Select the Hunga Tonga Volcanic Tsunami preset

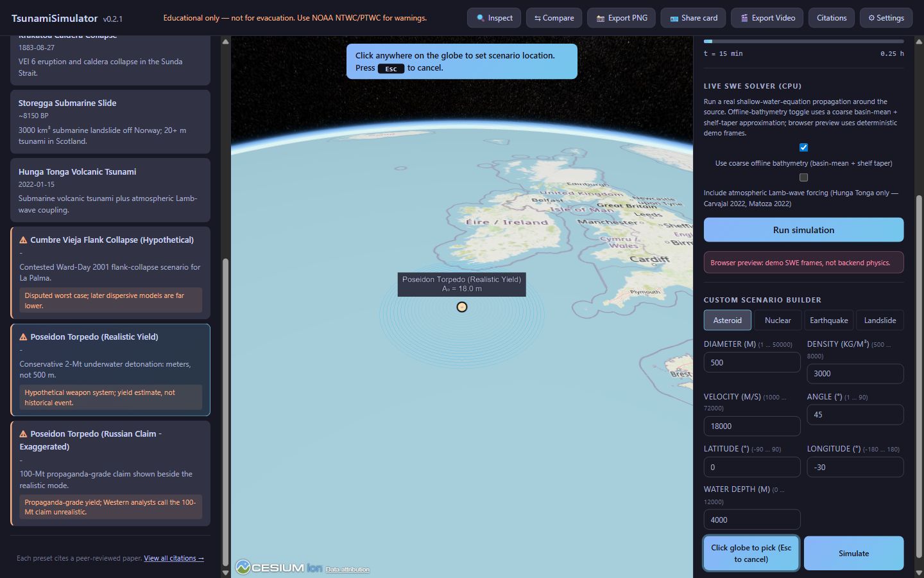[110, 190]
